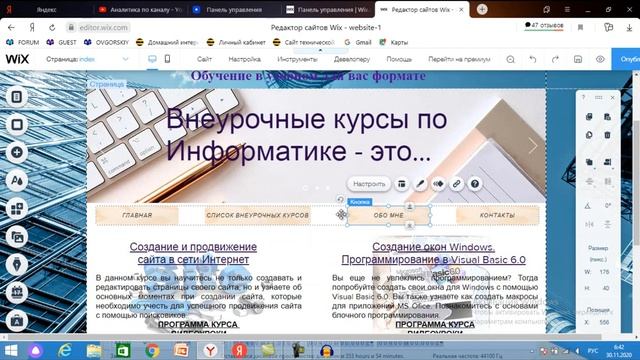Open the Карты bookmark
The image size is (640, 360).
394,42
